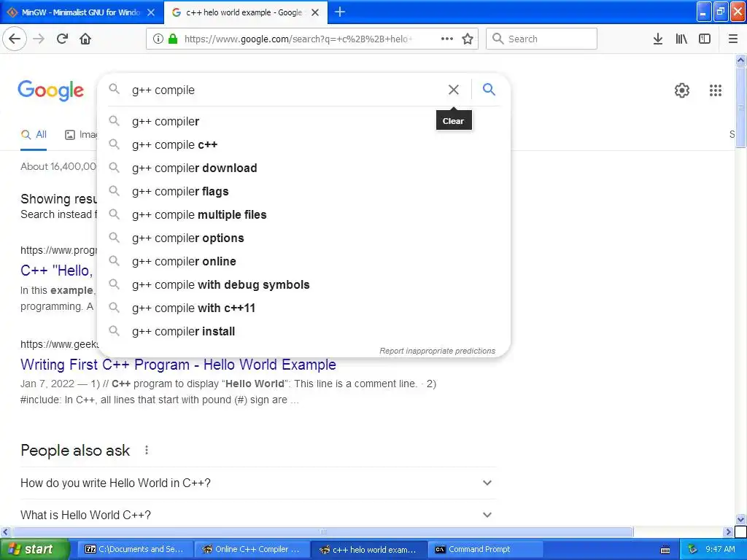Open the Firefox home page icon
The image size is (747, 560).
tap(85, 39)
